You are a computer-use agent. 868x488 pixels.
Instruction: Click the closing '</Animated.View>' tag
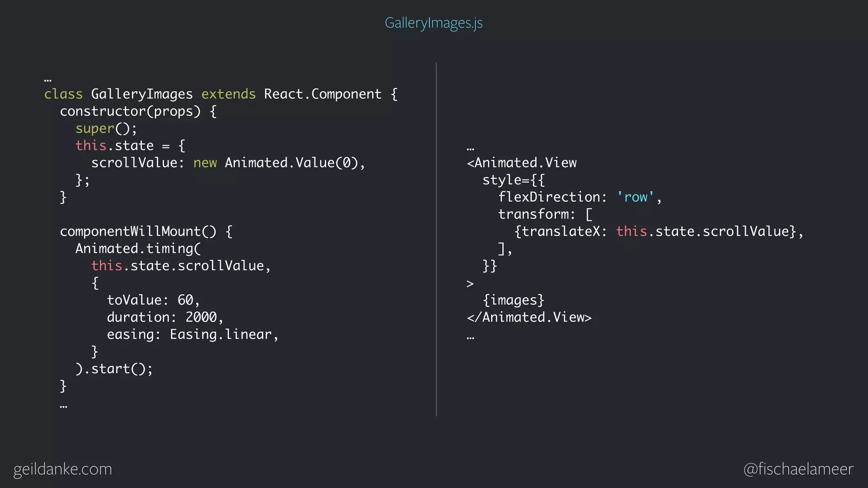529,317
